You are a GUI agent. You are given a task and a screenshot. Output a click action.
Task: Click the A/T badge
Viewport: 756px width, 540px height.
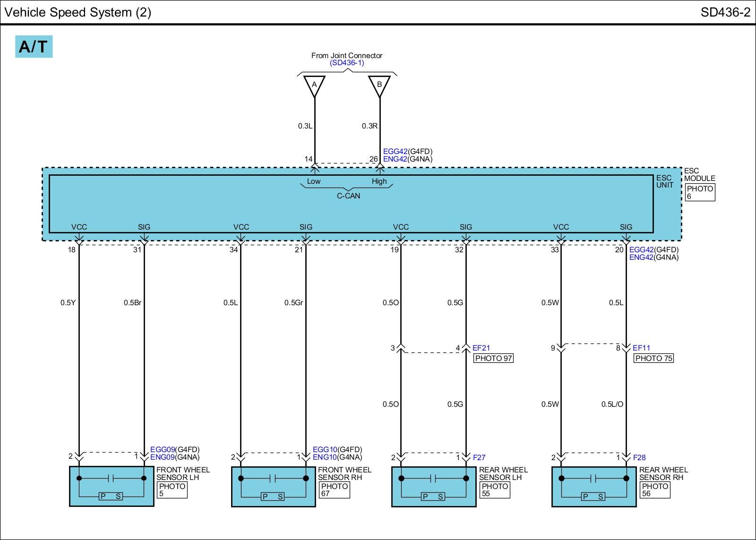34,47
